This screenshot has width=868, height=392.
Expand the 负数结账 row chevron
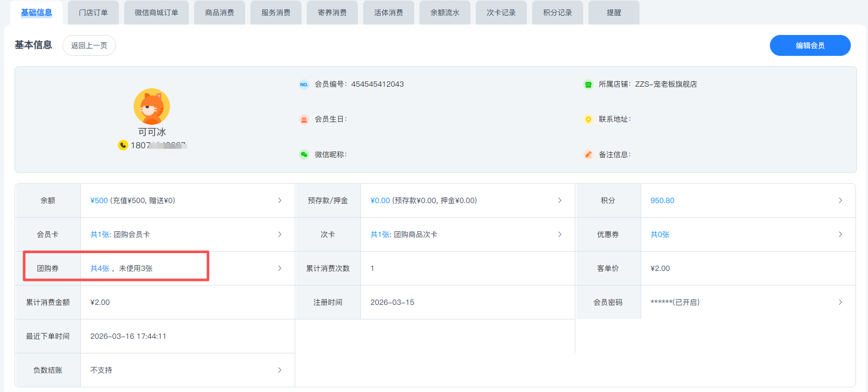[x=280, y=370]
